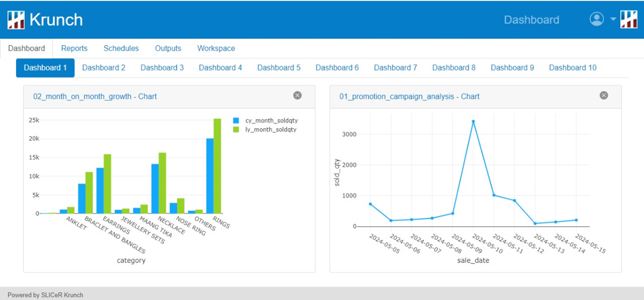Click the Krunch logo at the header's right end
Image resolution: width=644 pixels, height=300 pixels.
pos(629,19)
